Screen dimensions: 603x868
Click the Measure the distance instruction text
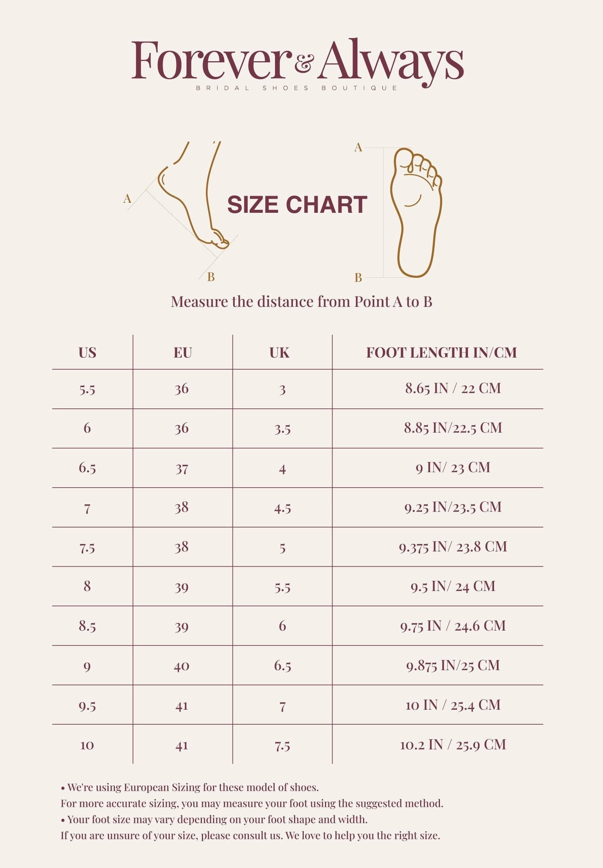pos(301,302)
